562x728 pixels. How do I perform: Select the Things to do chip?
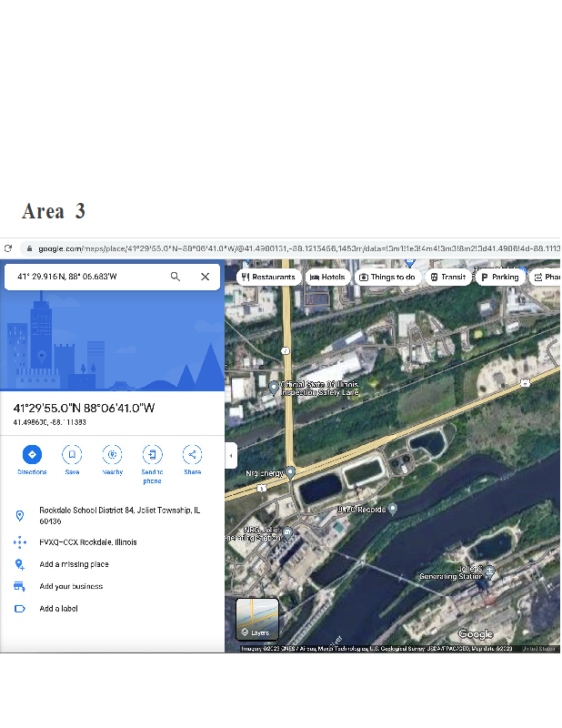pos(387,277)
